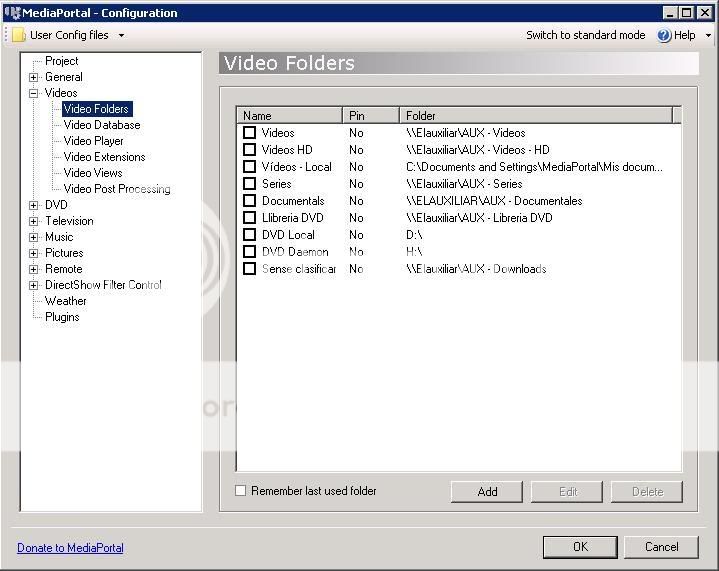Confirm with the OK button
Image resolution: width=719 pixels, height=571 pixels.
[580, 547]
